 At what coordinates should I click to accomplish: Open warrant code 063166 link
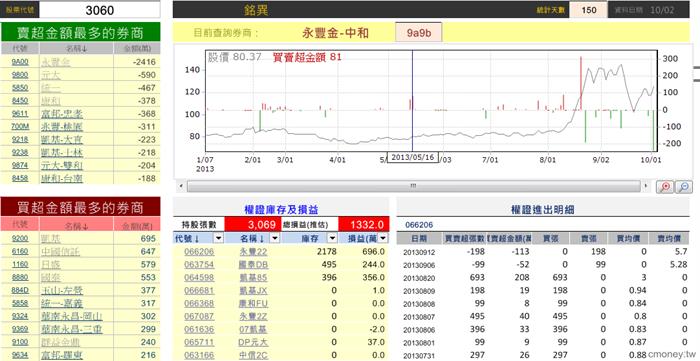coord(199,355)
